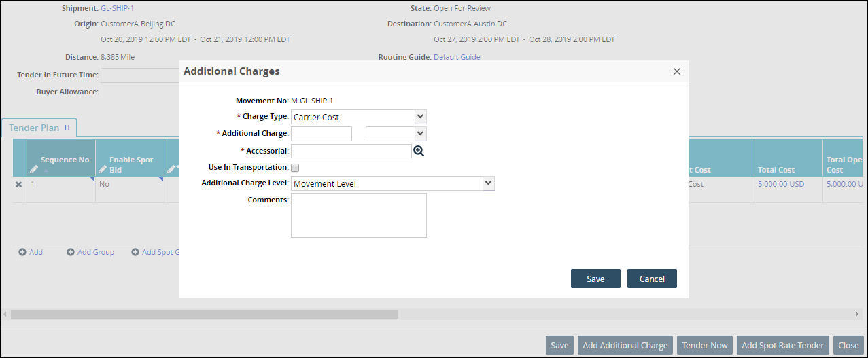Close the Additional Charges dialog with X

pyautogui.click(x=676, y=71)
